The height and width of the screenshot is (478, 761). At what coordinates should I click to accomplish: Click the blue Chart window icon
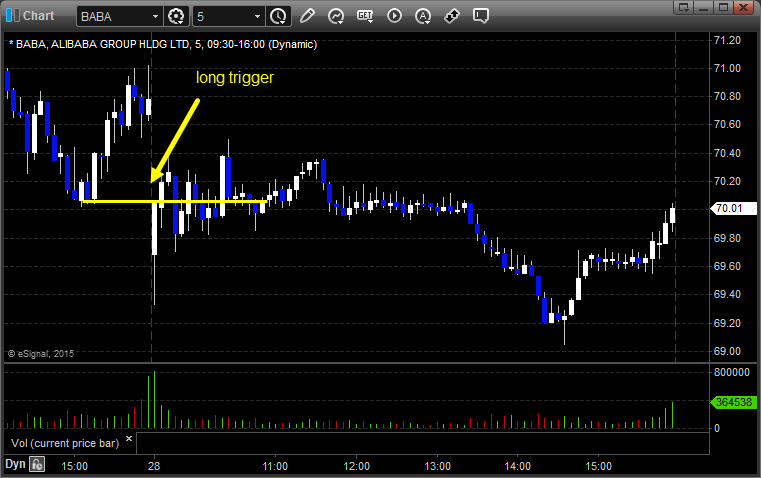coord(12,16)
